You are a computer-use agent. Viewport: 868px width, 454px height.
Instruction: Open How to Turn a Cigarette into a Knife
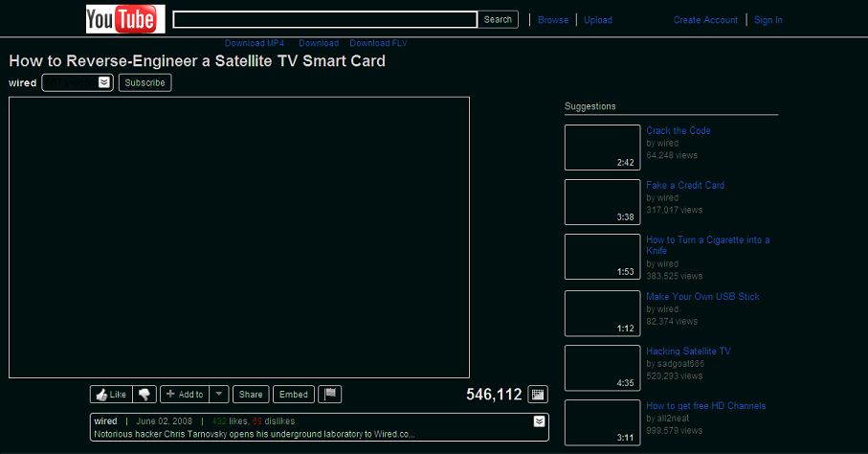pyautogui.click(x=707, y=245)
